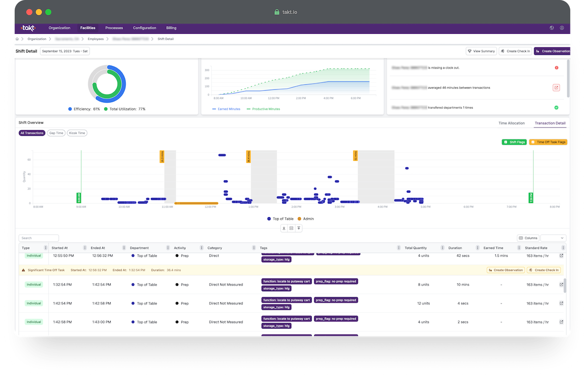Click the download arrow panel icon
The height and width of the screenshot is (378, 588).
[284, 228]
